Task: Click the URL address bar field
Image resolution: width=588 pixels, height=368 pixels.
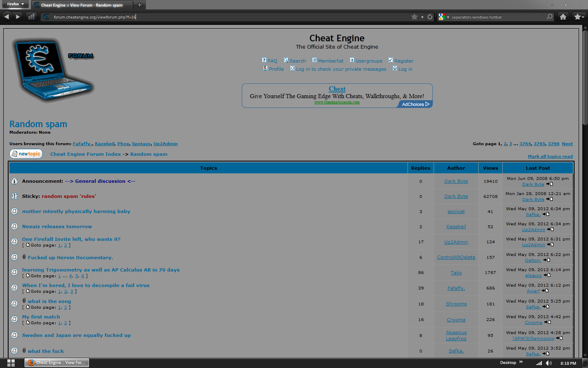Action: tap(229, 17)
